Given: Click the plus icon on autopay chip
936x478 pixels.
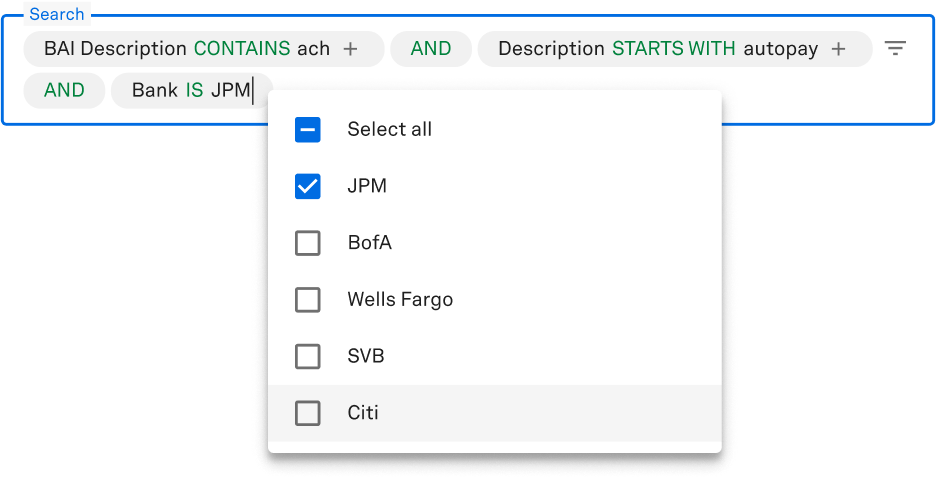Looking at the screenshot, I should coord(838,49).
